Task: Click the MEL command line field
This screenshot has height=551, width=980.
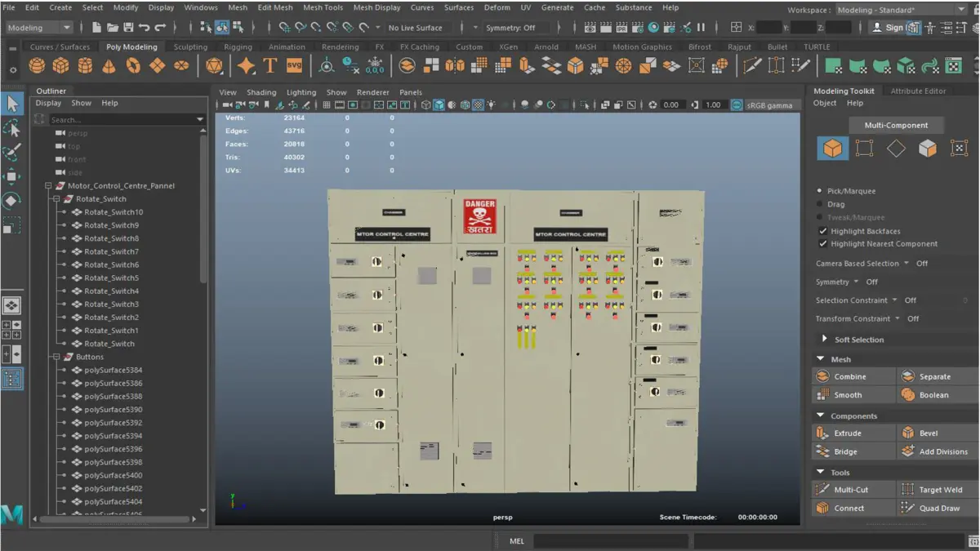Action: point(612,540)
